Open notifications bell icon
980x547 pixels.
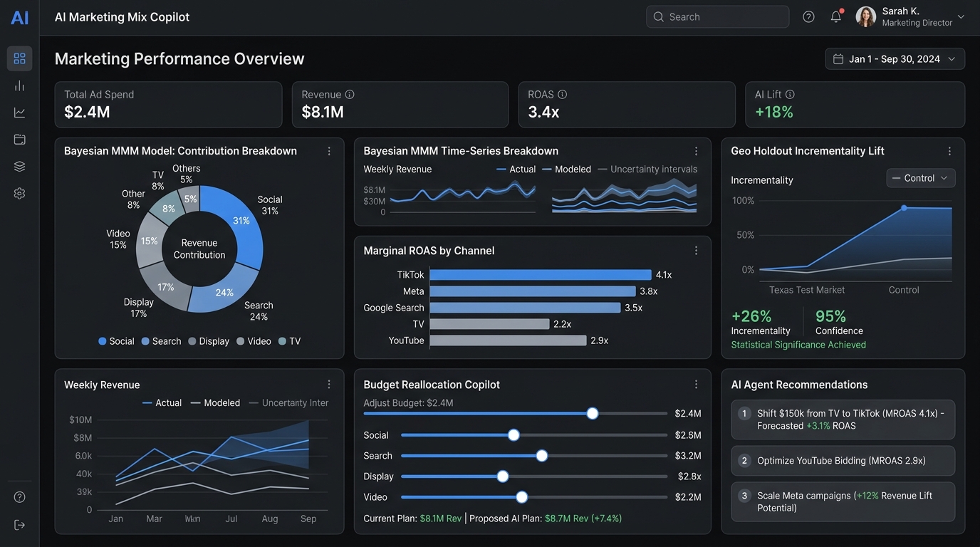[x=836, y=16]
